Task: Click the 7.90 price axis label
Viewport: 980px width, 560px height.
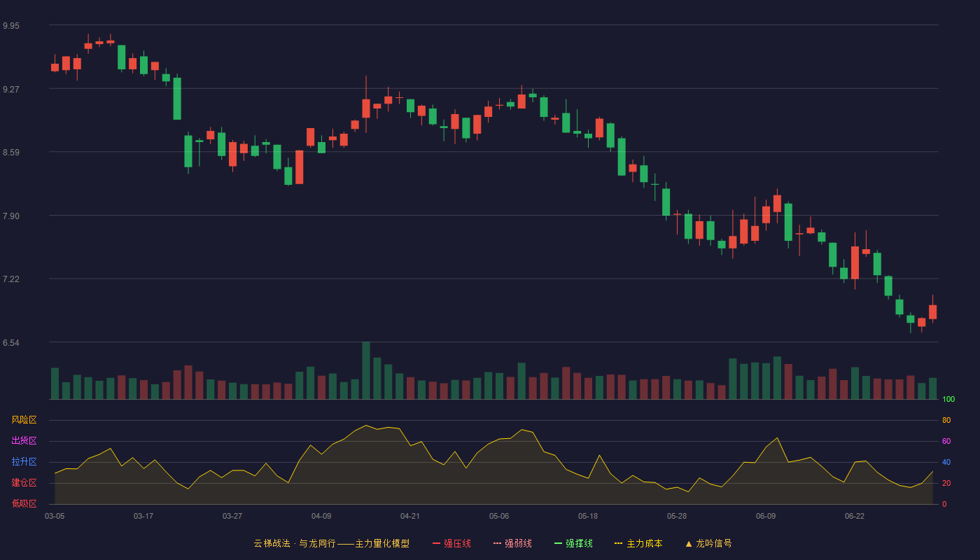Action: pyautogui.click(x=11, y=216)
